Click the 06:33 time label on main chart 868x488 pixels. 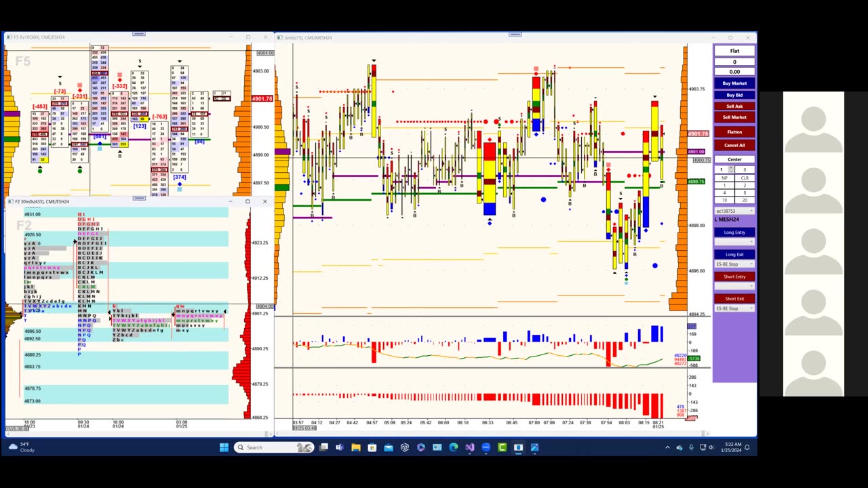(488, 422)
